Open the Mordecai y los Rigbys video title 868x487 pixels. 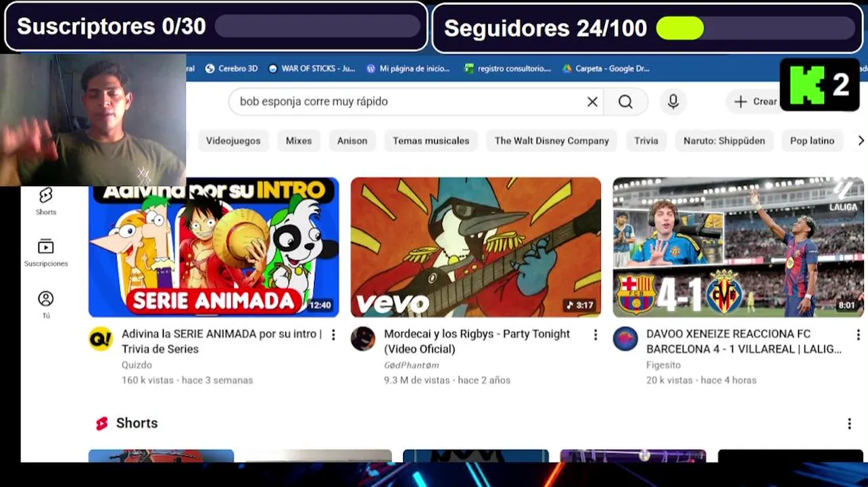pyautogui.click(x=477, y=342)
